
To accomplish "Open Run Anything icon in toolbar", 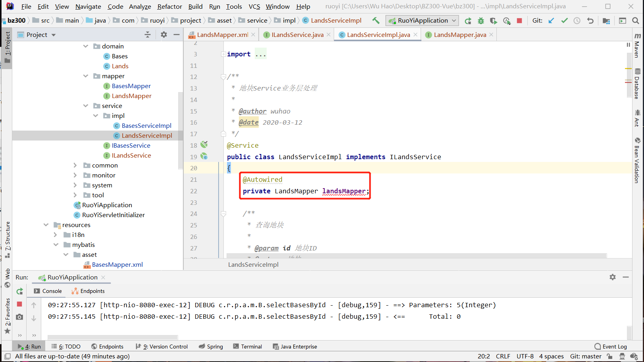I will click(x=623, y=21).
